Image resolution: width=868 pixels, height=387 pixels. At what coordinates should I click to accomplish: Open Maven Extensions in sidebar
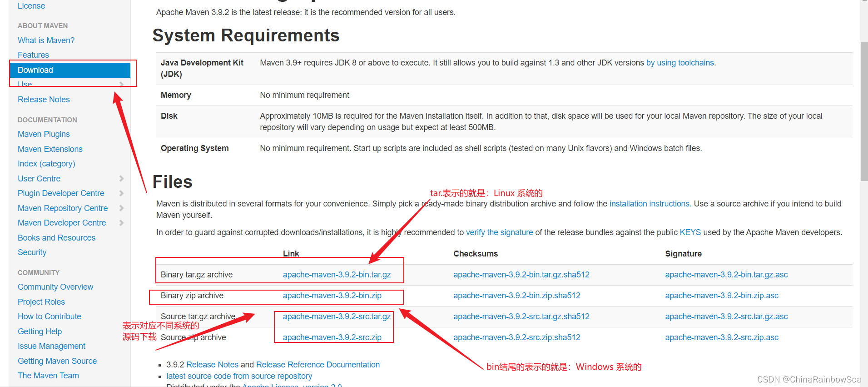(50, 149)
